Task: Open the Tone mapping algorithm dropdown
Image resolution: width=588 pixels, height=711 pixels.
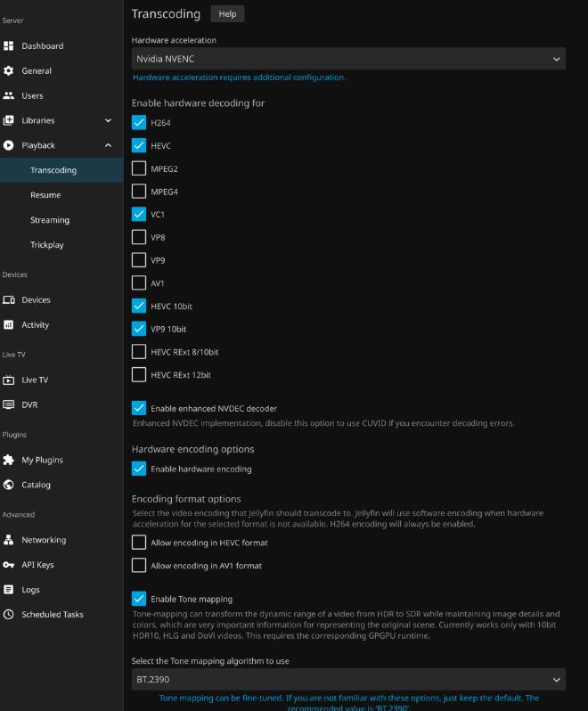Action: (348, 680)
